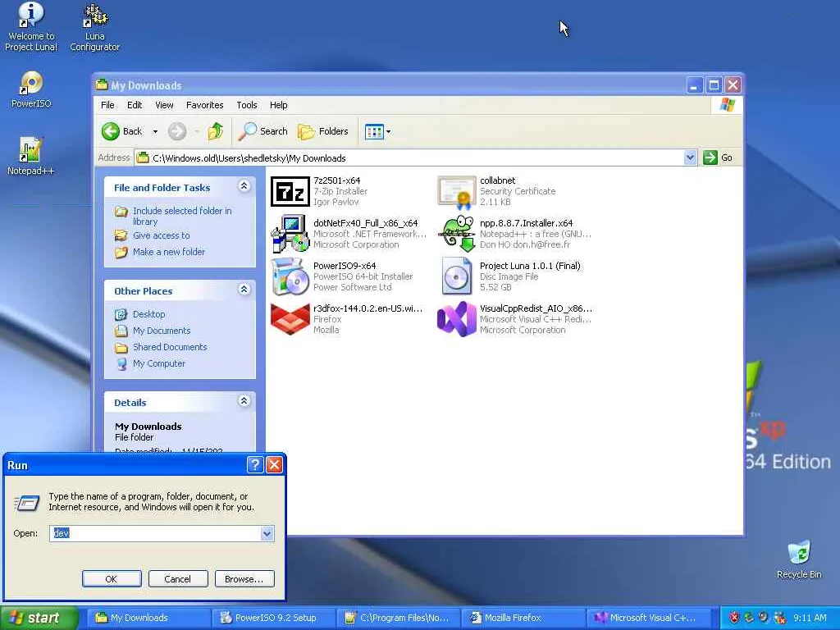
Task: Click Make a new folder
Action: 169,252
